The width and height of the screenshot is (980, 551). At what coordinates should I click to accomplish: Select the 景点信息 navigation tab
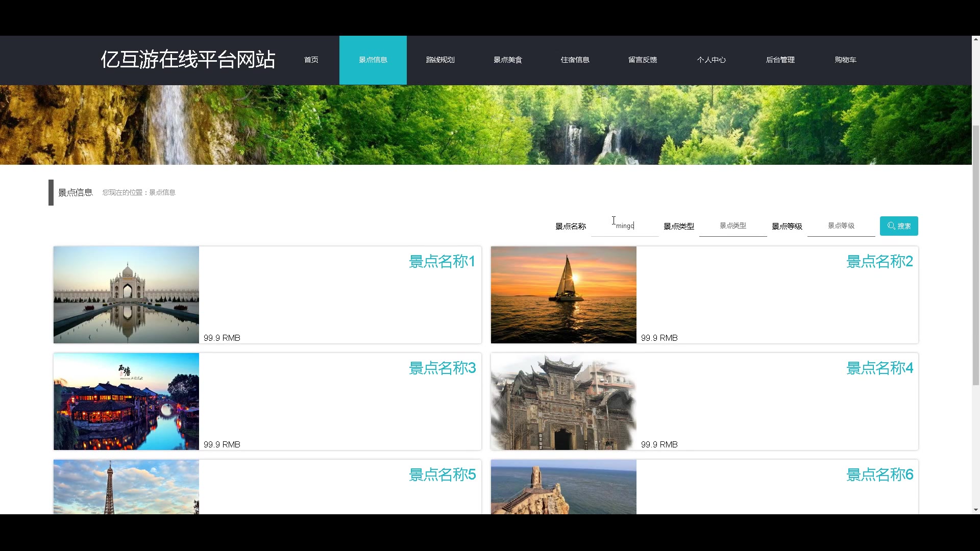pos(373,60)
